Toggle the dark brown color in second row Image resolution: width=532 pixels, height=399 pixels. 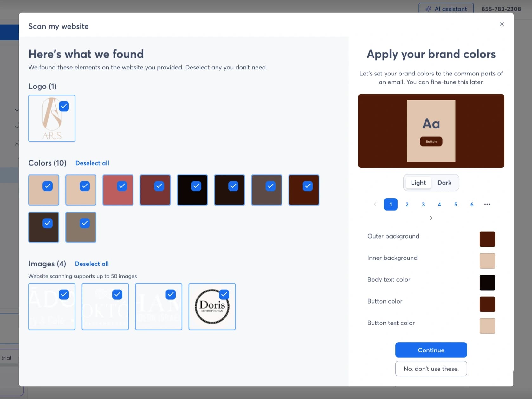[44, 227]
